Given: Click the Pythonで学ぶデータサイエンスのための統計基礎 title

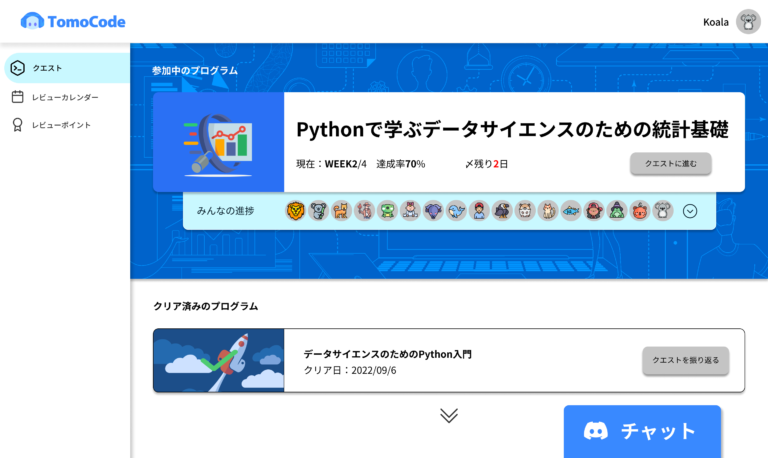Looking at the screenshot, I should 512,130.
